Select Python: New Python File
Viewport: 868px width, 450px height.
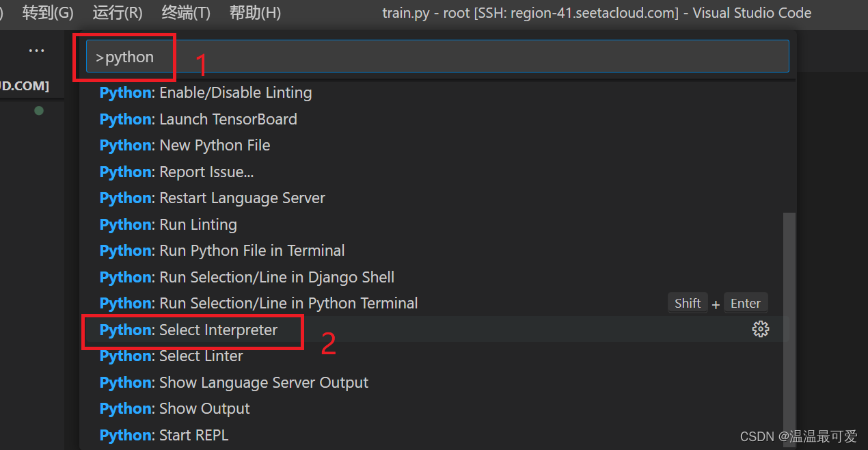pyautogui.click(x=185, y=146)
